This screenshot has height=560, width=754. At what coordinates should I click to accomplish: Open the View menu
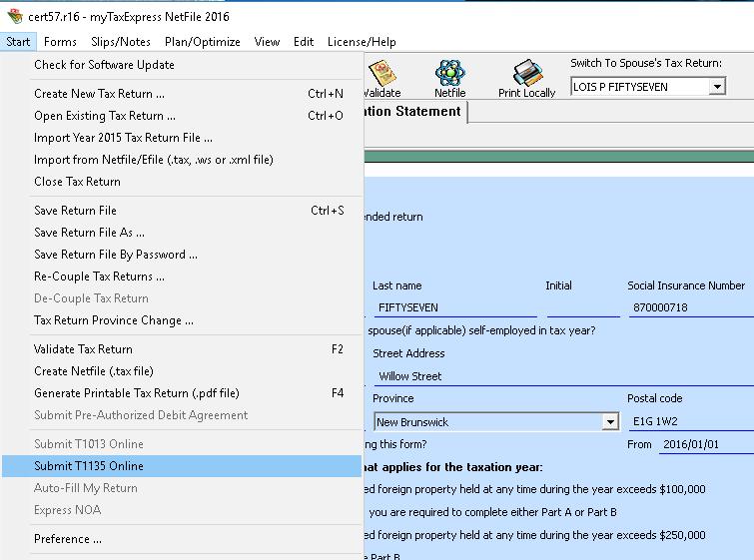267,42
